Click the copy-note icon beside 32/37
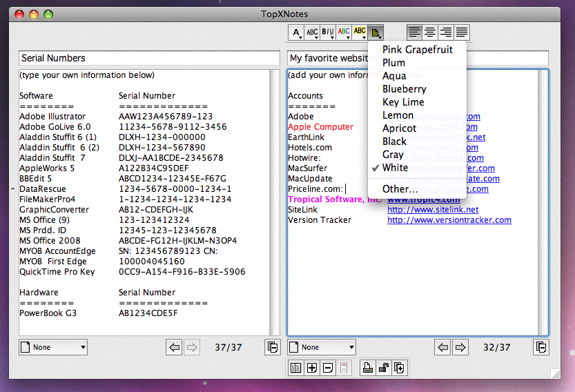The height and width of the screenshot is (392, 575). tap(541, 347)
